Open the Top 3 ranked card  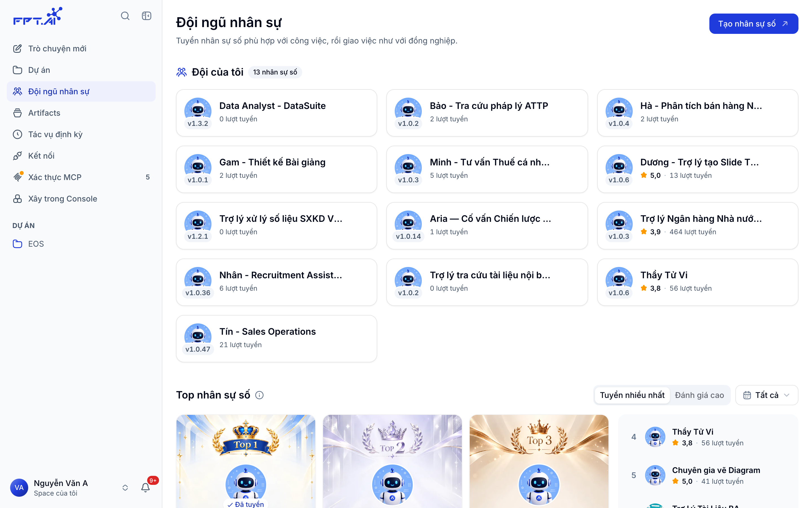(x=539, y=461)
